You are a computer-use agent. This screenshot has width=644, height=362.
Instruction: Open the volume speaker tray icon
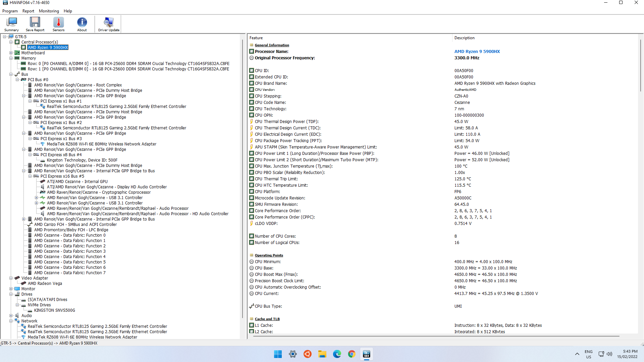(609, 354)
